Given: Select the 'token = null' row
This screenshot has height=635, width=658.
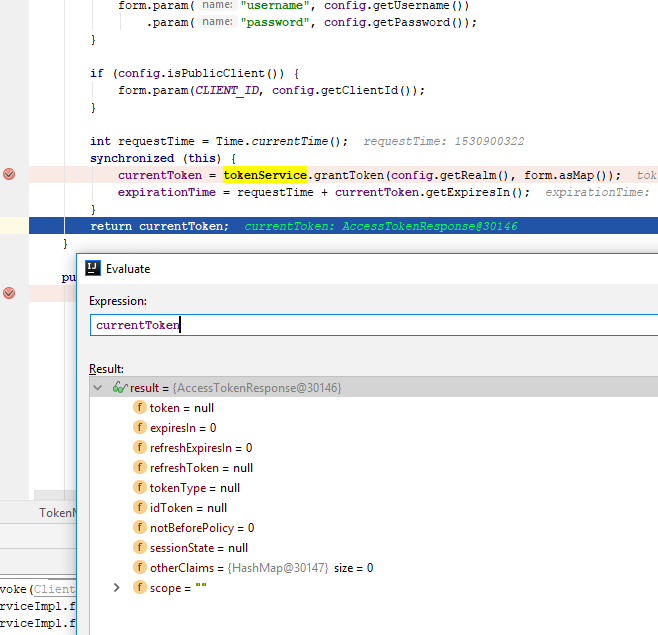Looking at the screenshot, I should 374,408.
